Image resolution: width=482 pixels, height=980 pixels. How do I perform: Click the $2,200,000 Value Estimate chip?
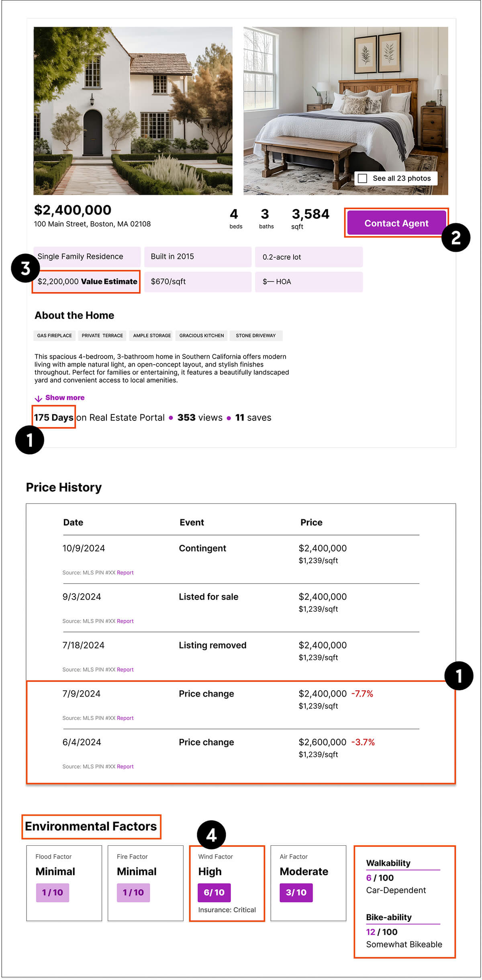(x=87, y=281)
